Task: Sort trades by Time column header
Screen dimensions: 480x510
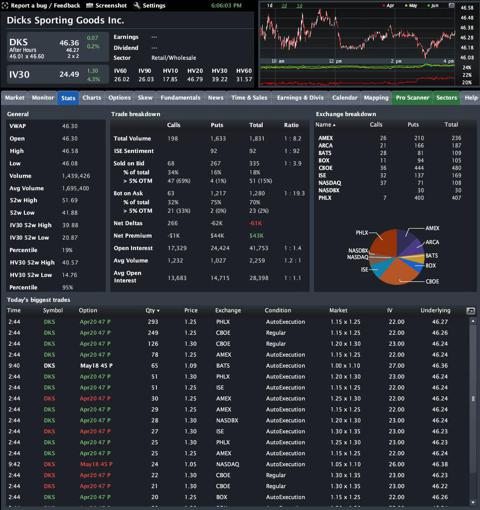Action: [x=14, y=310]
